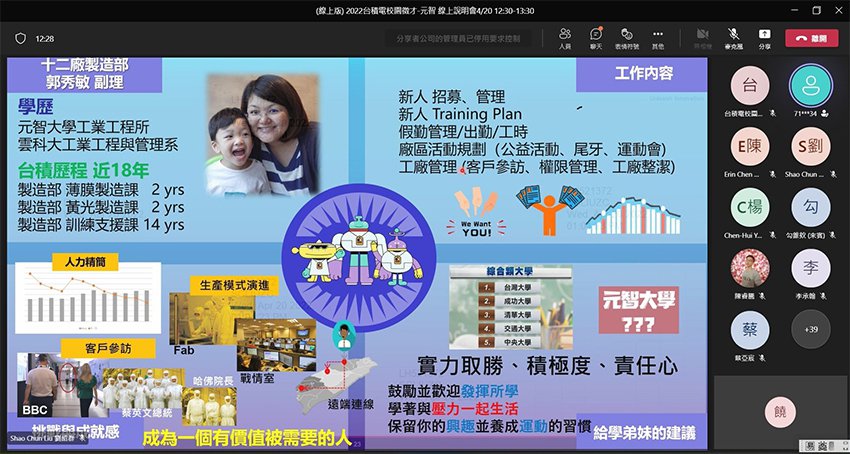Image resolution: width=850 pixels, height=454 pixels.
Task: Open the 聊天 chat panel
Action: pyautogui.click(x=596, y=39)
